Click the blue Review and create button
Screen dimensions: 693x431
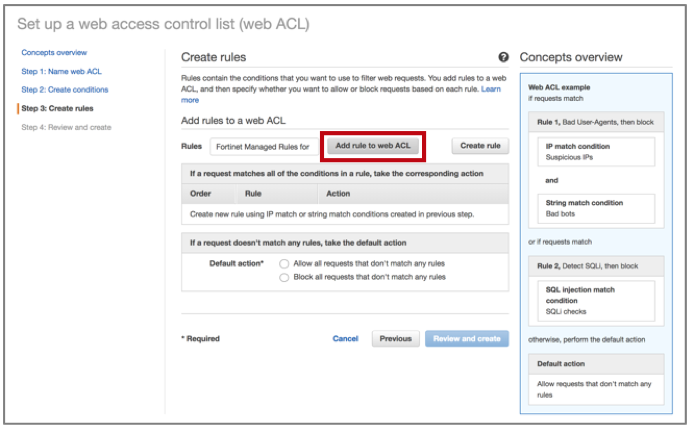(x=466, y=339)
